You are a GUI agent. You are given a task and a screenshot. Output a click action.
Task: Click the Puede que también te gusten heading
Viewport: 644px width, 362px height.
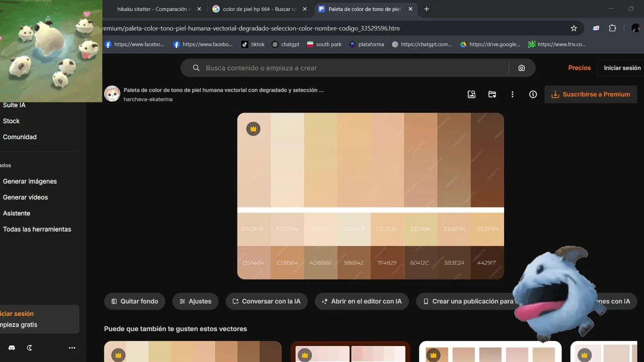click(x=176, y=329)
